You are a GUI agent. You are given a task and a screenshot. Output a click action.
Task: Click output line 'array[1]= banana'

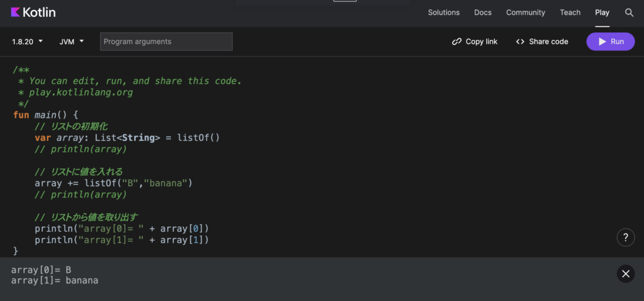point(55,281)
